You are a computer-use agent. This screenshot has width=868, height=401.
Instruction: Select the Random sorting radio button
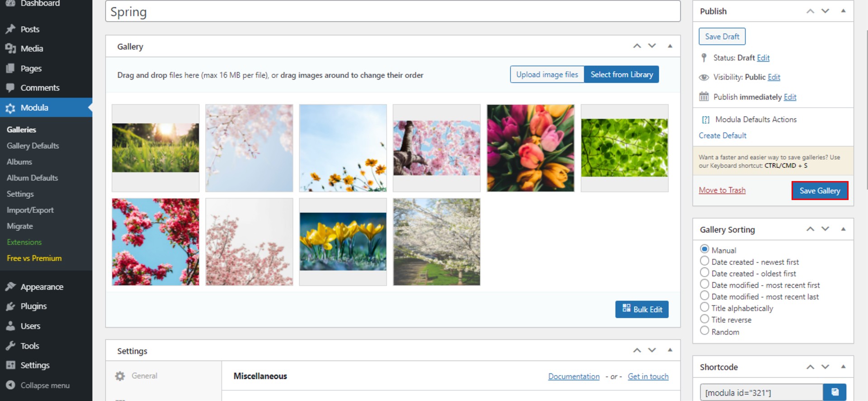704,331
